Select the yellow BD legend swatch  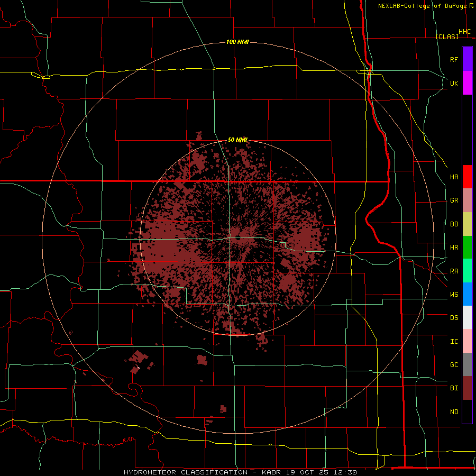[467, 224]
